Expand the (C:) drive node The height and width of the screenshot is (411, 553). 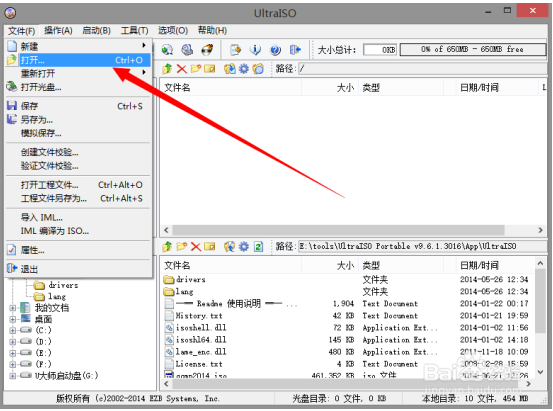tap(13, 331)
